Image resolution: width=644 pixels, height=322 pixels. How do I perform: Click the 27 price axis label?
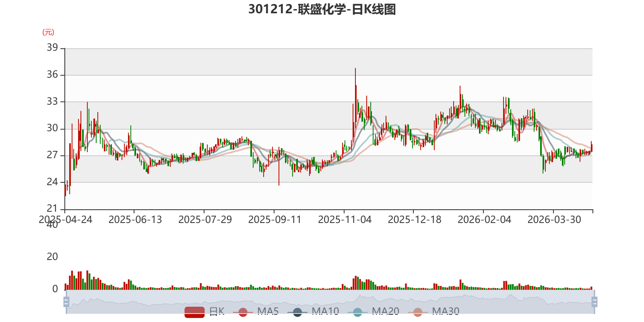(52, 155)
